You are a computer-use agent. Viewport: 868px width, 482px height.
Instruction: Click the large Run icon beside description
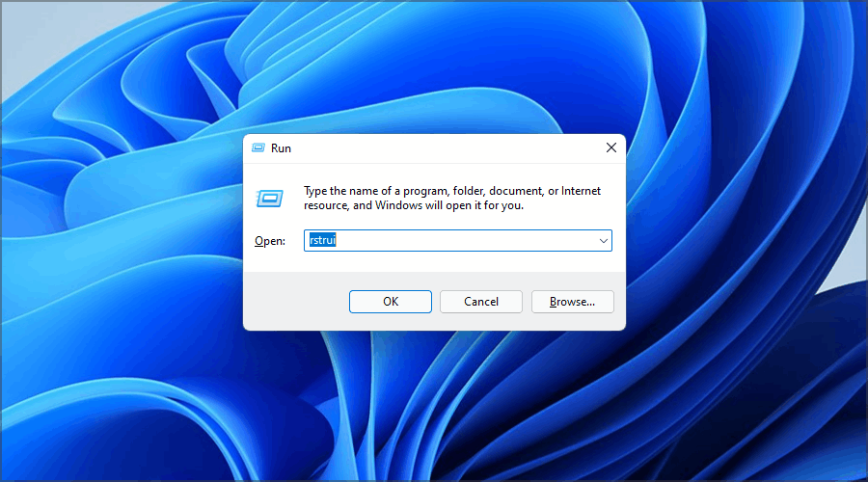[270, 199]
